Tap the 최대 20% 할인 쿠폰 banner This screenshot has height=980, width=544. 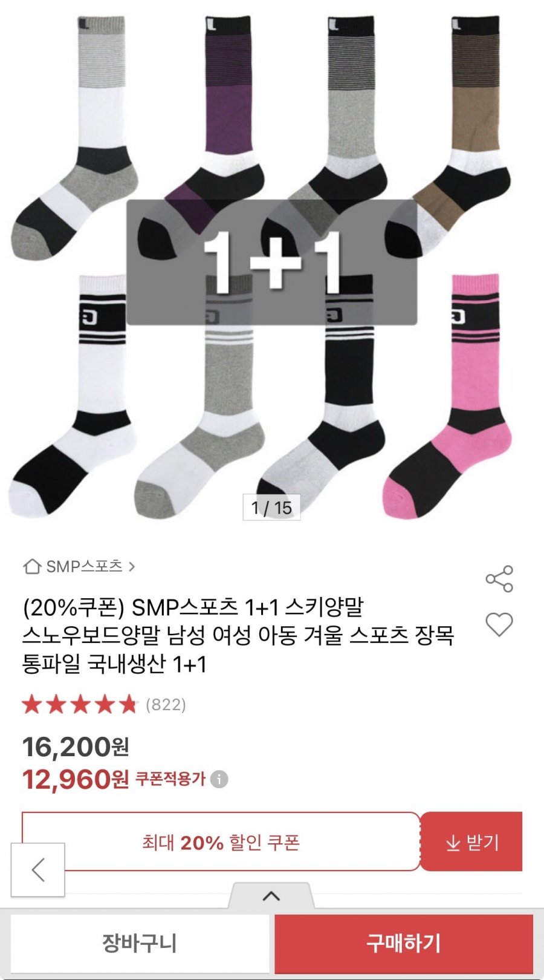221,842
